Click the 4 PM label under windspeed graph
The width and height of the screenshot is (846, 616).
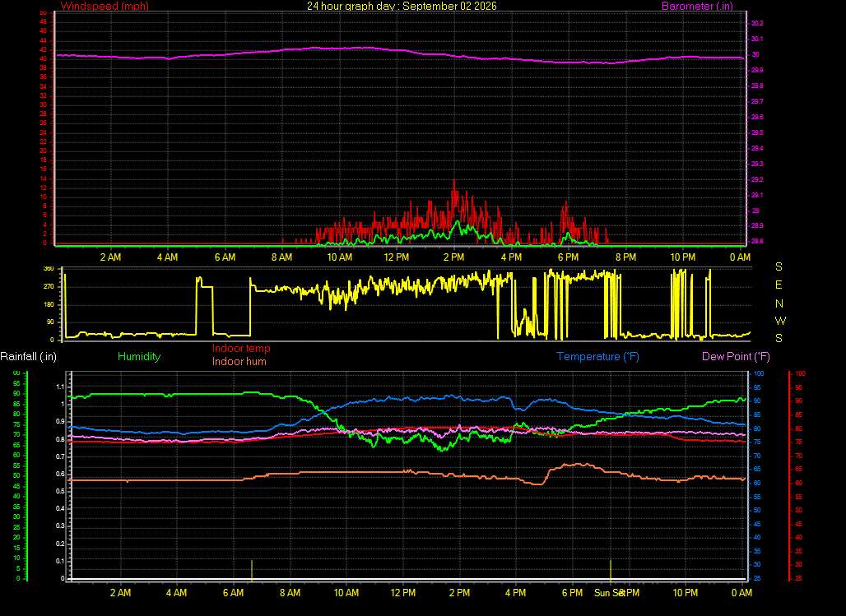[x=511, y=257]
